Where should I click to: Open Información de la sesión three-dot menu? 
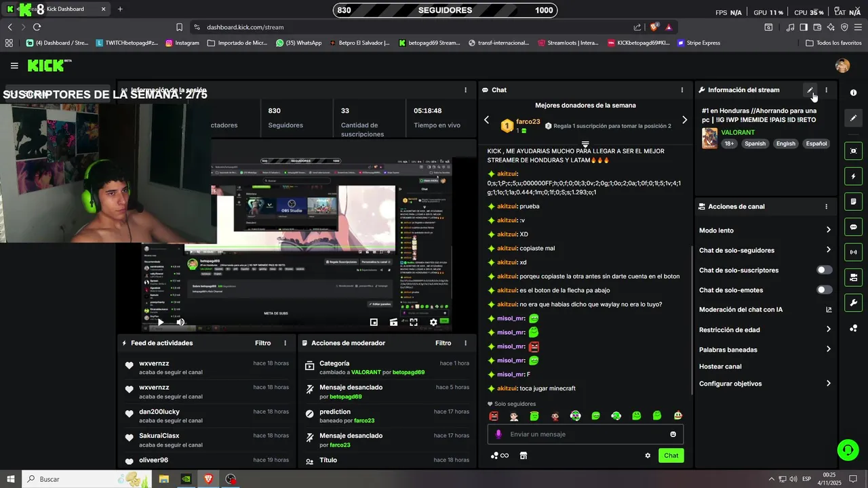465,90
